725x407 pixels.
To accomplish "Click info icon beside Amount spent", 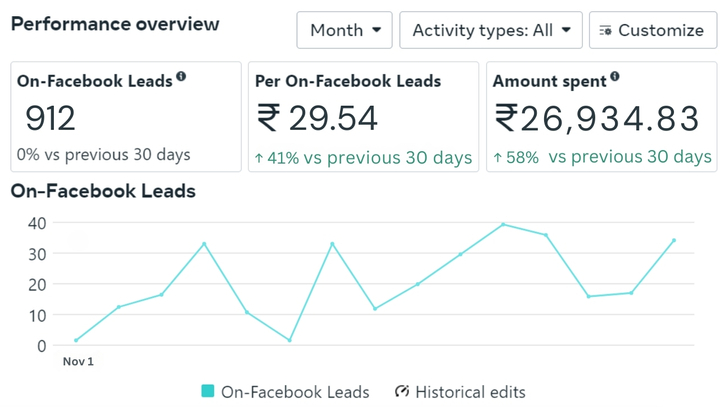I will (614, 77).
